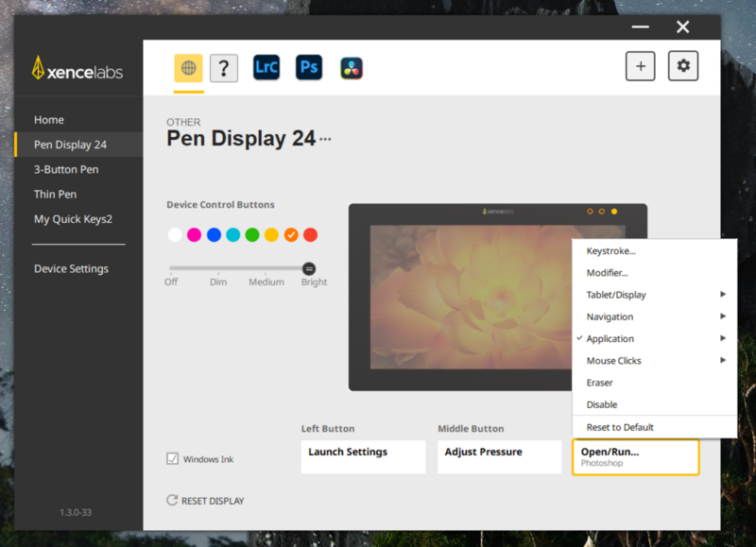Image resolution: width=756 pixels, height=547 pixels.
Task: Switch to the Lightroom Classic app profile
Action: tap(266, 67)
